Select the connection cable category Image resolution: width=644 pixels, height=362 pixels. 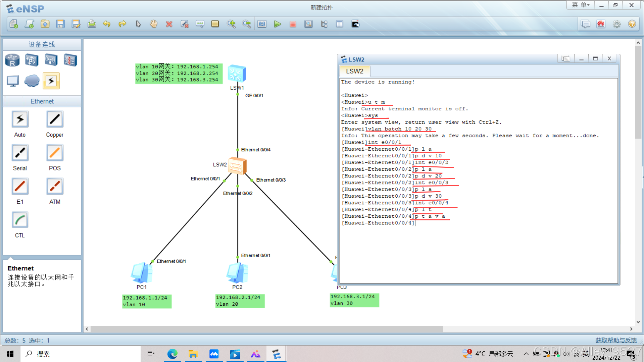click(x=51, y=81)
